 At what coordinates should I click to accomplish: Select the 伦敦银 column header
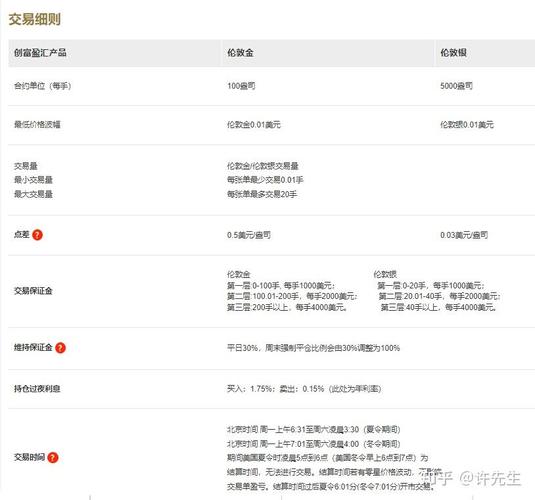(x=453, y=53)
